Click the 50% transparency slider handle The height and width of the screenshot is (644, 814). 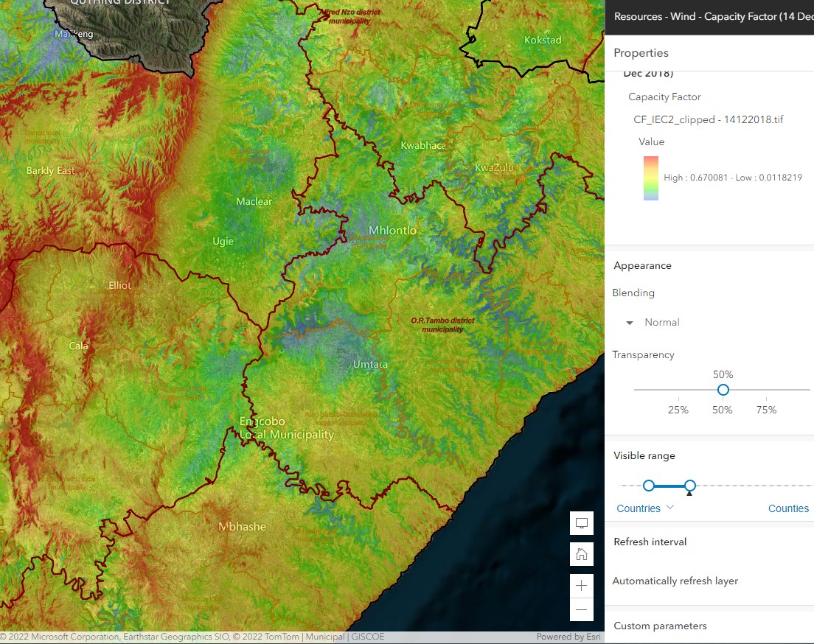(723, 390)
